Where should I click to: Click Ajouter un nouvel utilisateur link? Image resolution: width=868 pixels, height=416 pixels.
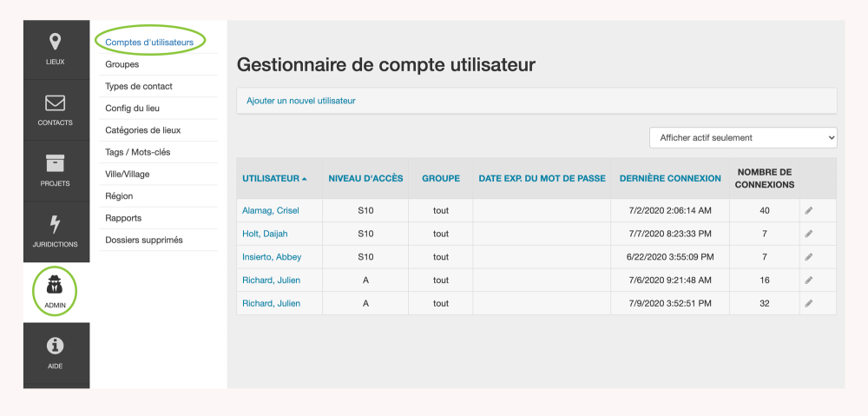pos(301,101)
